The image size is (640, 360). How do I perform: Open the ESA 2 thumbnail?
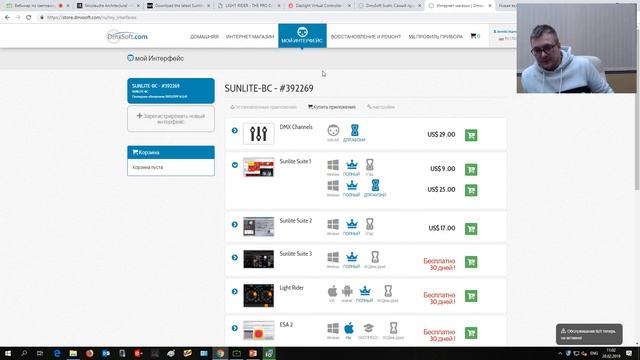[x=258, y=331]
